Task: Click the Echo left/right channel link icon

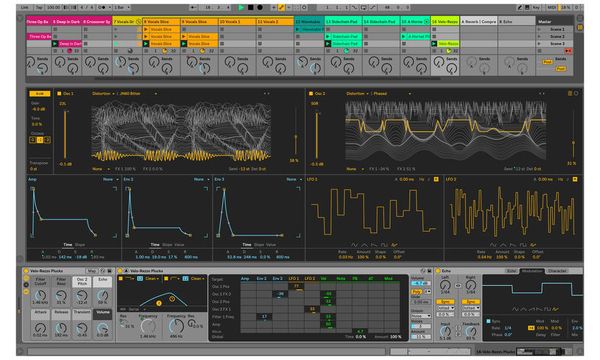Action: [x=458, y=285]
